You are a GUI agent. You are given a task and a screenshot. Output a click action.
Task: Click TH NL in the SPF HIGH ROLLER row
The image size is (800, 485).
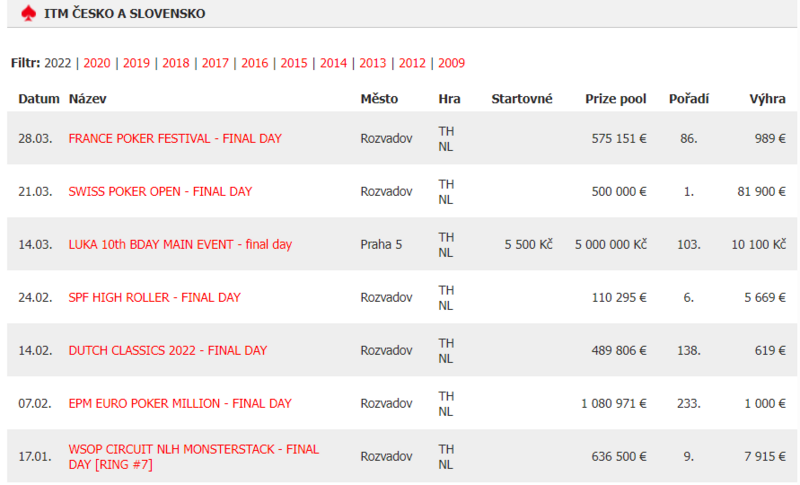click(446, 298)
